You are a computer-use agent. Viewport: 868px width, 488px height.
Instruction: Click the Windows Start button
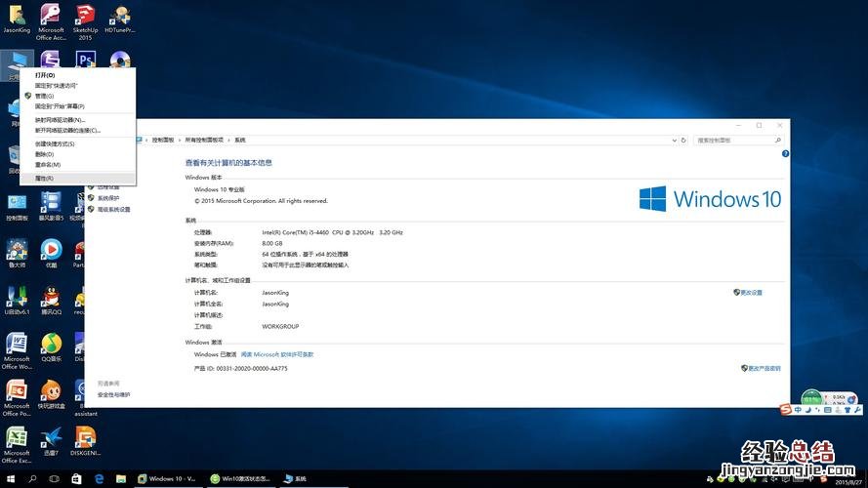coord(10,479)
